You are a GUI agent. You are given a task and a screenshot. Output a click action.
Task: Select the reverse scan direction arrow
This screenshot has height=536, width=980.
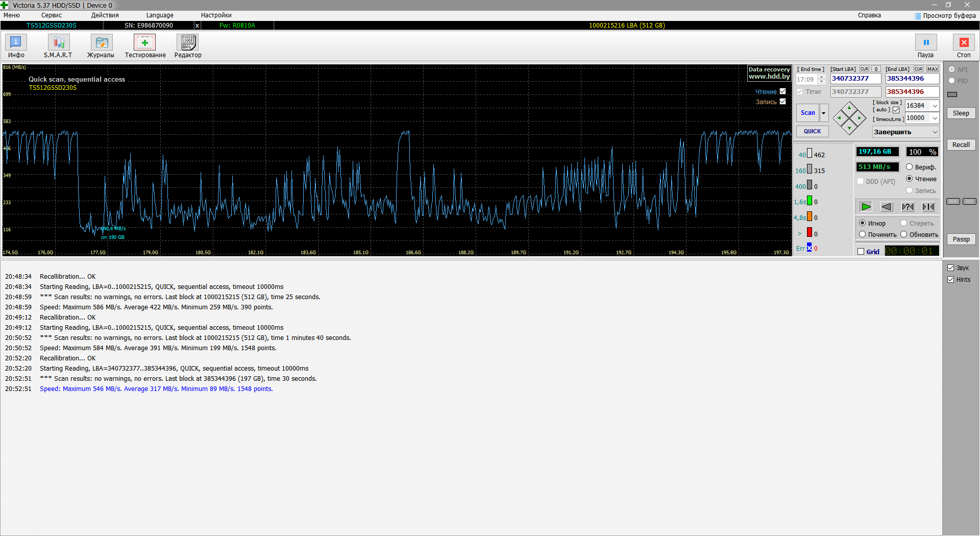887,207
